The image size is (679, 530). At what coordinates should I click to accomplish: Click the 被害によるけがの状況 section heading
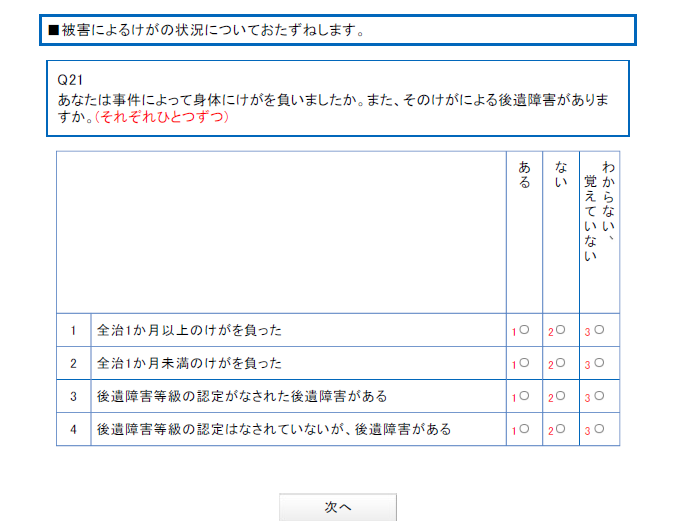coord(206,30)
